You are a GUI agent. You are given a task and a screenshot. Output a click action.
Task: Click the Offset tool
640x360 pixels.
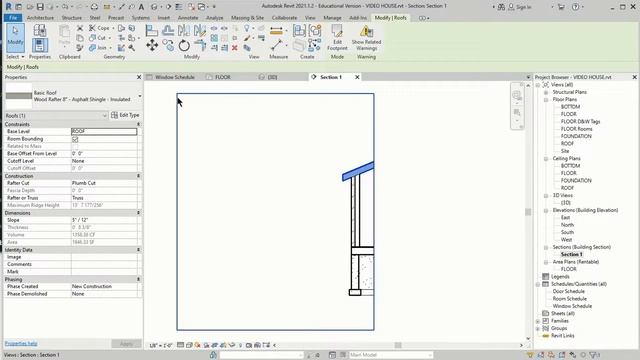168,30
